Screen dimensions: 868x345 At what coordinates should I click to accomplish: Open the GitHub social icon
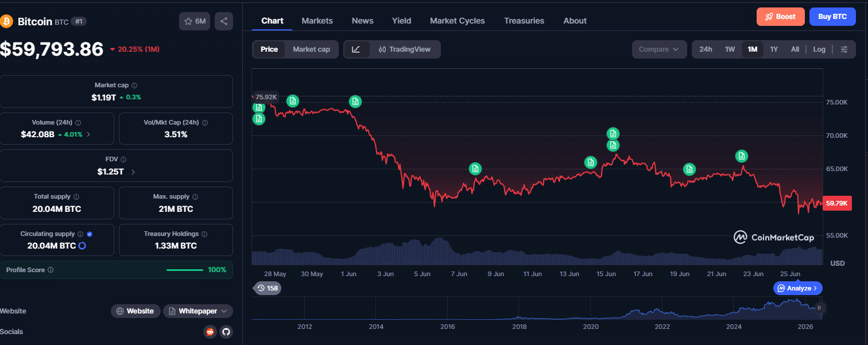point(226,332)
